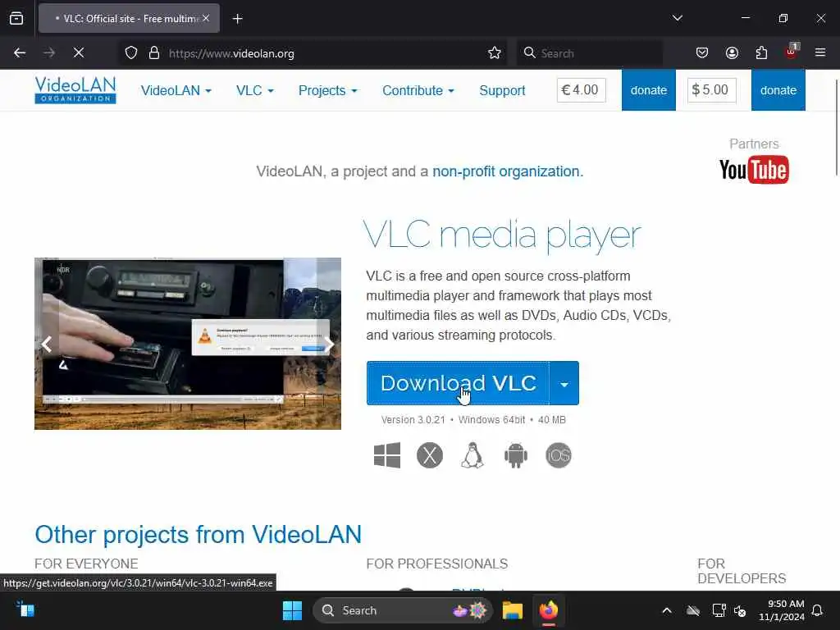Open the OneDrive cloud tray icon
This screenshot has width=840, height=630.
[693, 610]
